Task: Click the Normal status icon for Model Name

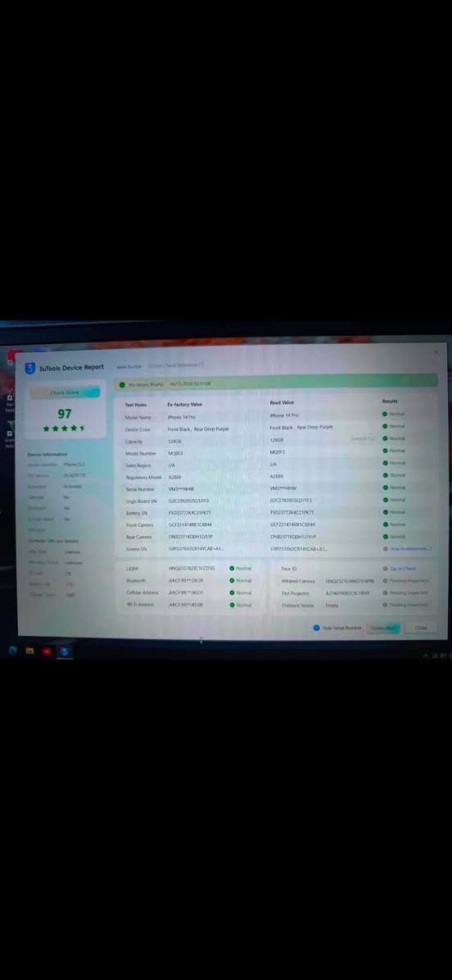Action: click(x=385, y=414)
